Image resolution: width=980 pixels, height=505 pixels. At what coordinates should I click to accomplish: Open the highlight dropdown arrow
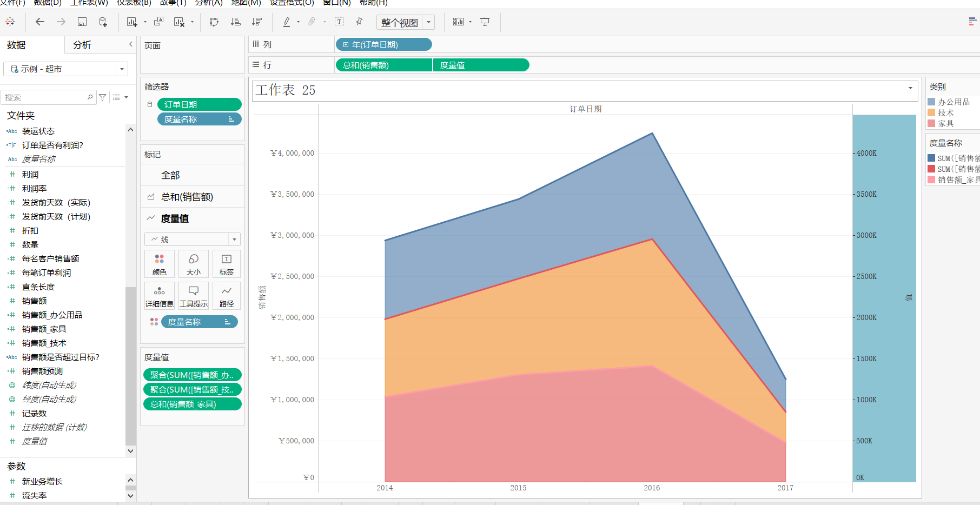298,22
